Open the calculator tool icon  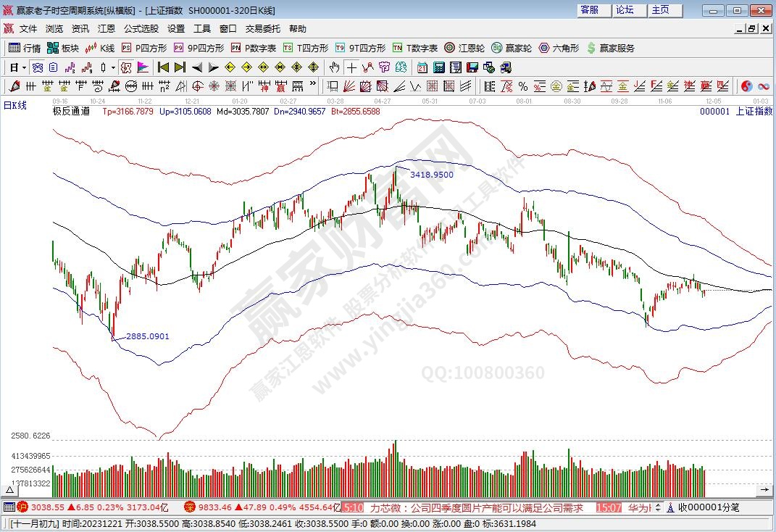438,67
